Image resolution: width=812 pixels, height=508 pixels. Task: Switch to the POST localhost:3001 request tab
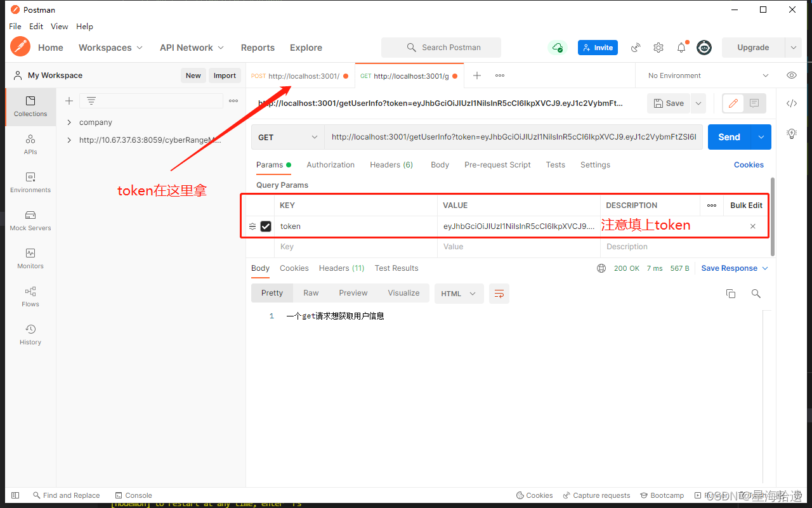[x=299, y=75]
